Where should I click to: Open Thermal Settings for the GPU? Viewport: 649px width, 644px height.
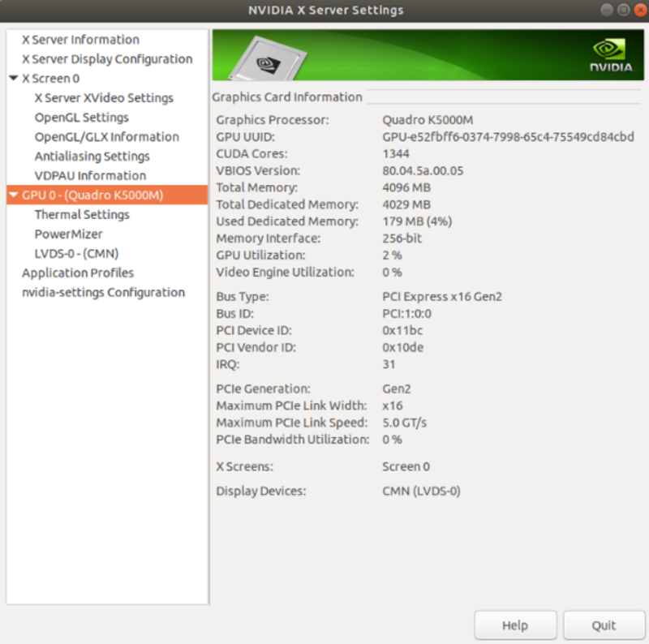coord(82,215)
